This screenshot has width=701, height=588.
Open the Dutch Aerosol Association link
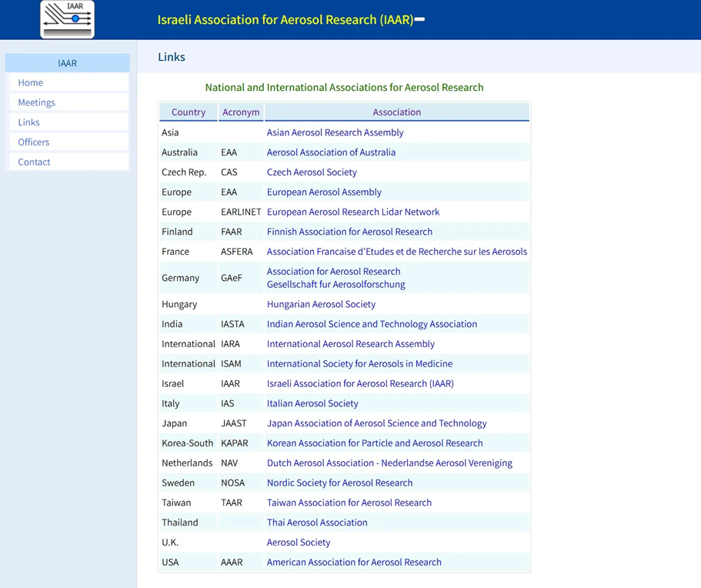pos(389,463)
